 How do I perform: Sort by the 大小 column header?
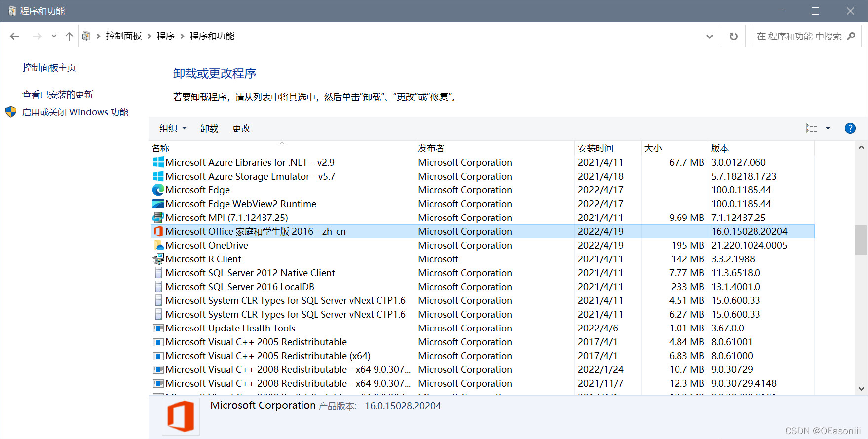coord(675,148)
